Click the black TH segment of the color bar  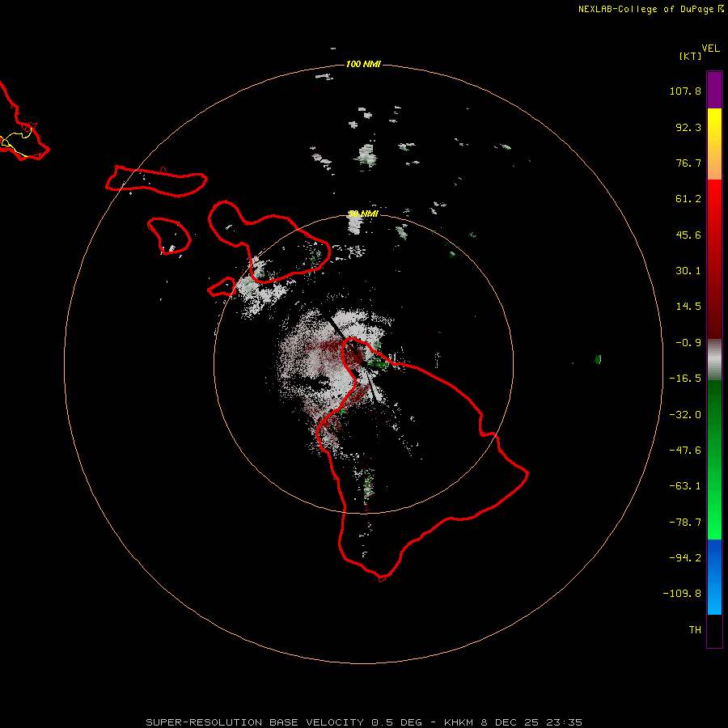tap(714, 630)
